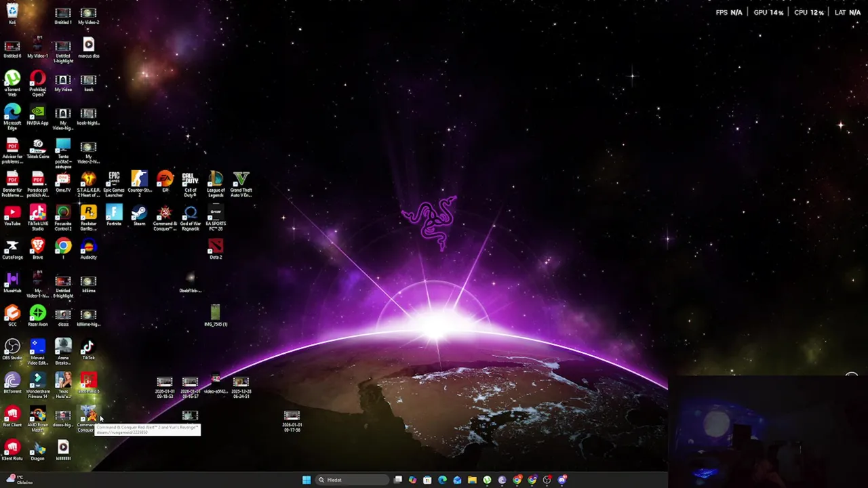Screen dimensions: 868x488
Task: Open the Rockstar Games Launcher shortcut
Action: click(88, 218)
